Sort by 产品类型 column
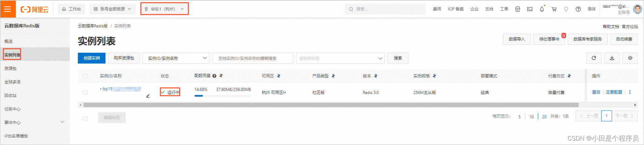The width and height of the screenshot is (644, 145). point(333,76)
